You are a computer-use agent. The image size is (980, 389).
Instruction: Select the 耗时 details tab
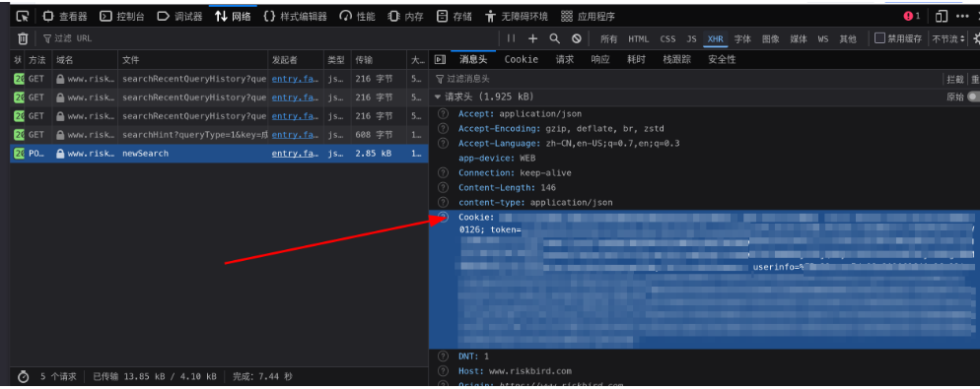(636, 59)
